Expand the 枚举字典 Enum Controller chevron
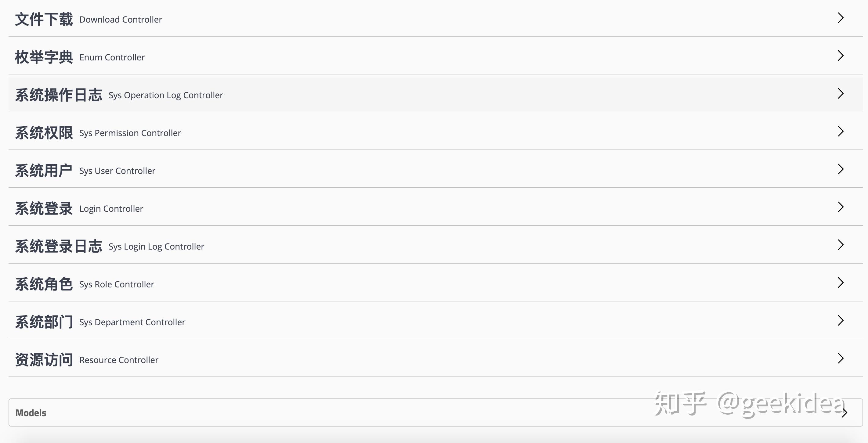The height and width of the screenshot is (443, 868). [841, 56]
